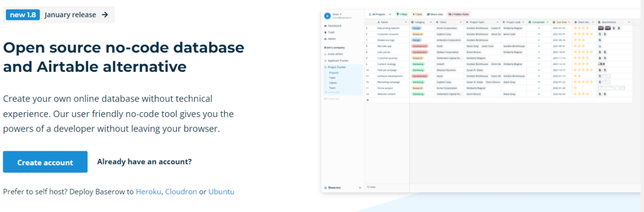This screenshot has width=644, height=212.
Task: Toggle Completed checkmark for Website content row
Action: click(x=539, y=94)
